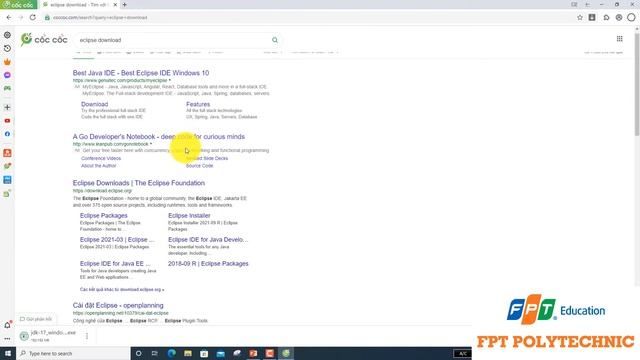
Task: Expand more results from download.eclipse.org
Action: [x=122, y=289]
